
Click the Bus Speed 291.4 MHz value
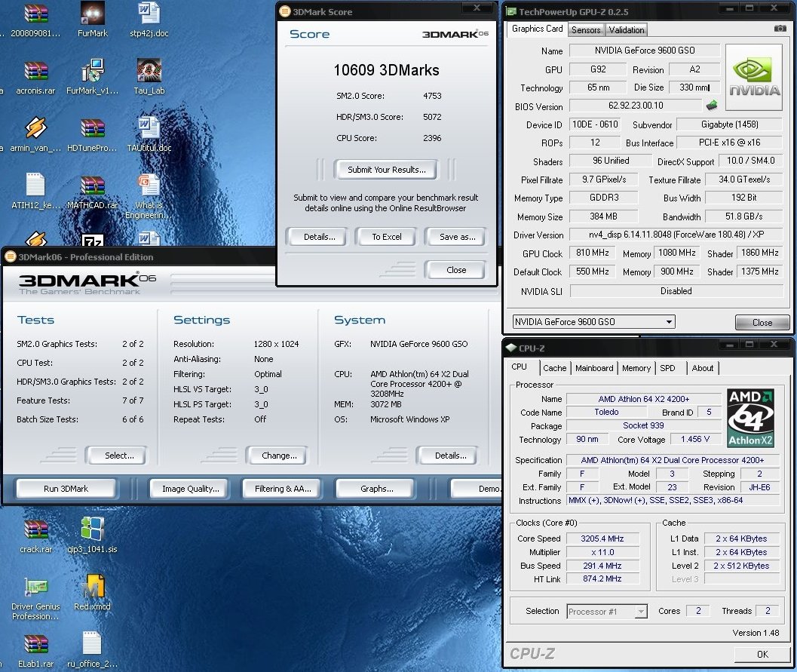click(x=602, y=565)
